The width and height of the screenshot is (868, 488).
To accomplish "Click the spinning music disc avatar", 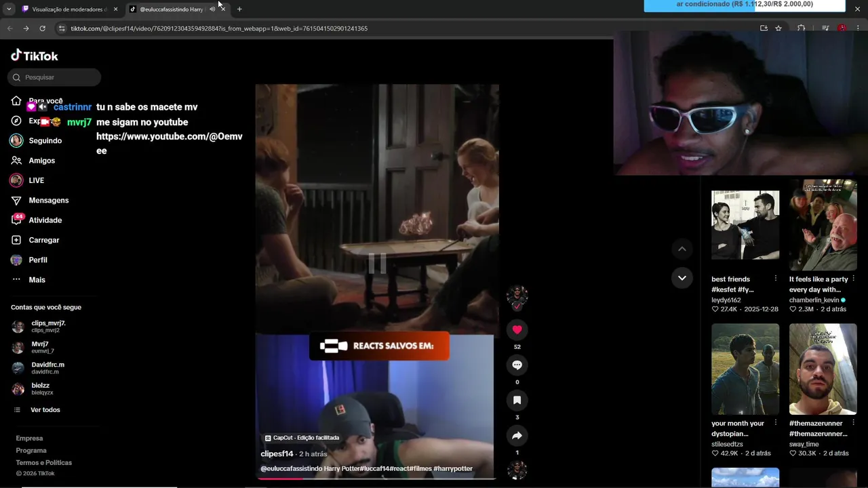I will 517,470.
